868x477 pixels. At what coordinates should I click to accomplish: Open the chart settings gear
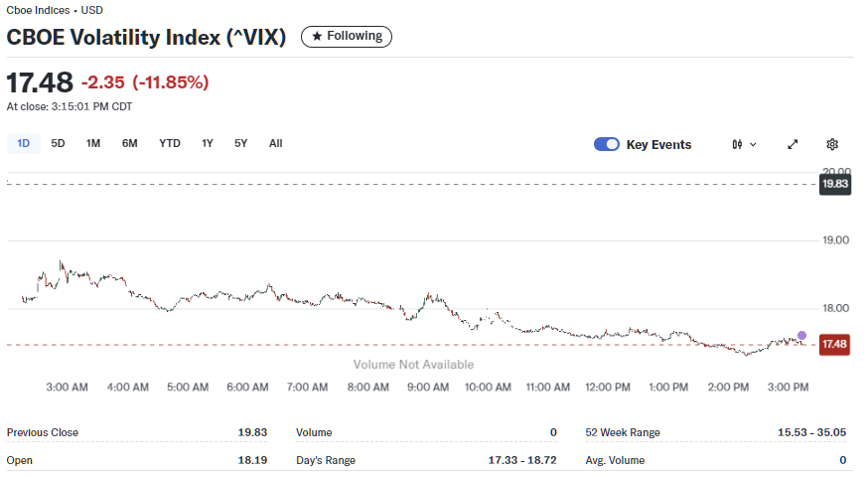point(832,145)
